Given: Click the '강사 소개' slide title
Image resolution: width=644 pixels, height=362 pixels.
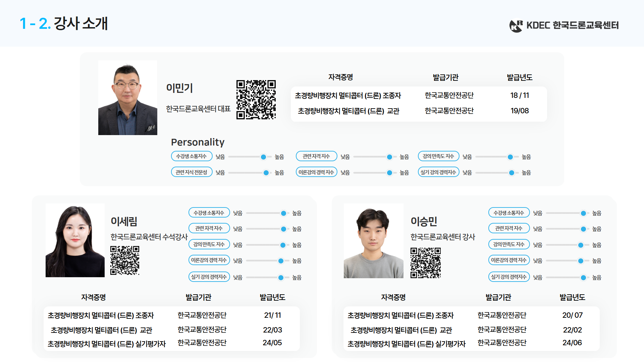Looking at the screenshot, I should pyautogui.click(x=81, y=23).
